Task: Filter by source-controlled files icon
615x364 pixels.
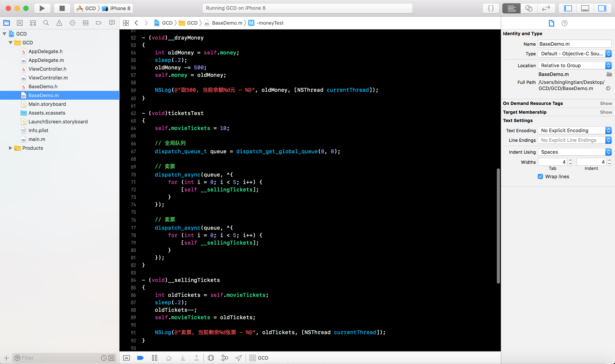Action: click(x=111, y=358)
